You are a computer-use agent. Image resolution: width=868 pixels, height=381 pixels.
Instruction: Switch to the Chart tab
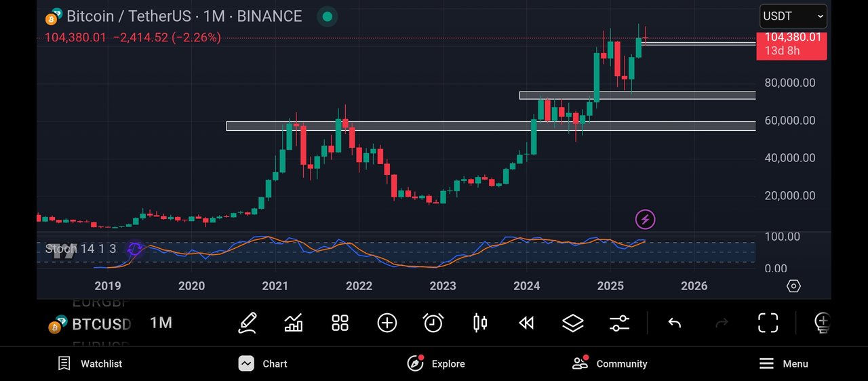(x=263, y=363)
